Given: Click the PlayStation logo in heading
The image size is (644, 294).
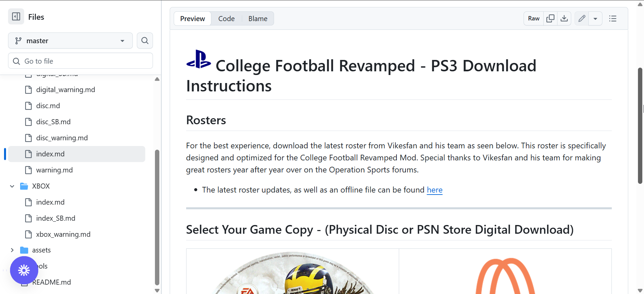Looking at the screenshot, I should point(199,59).
